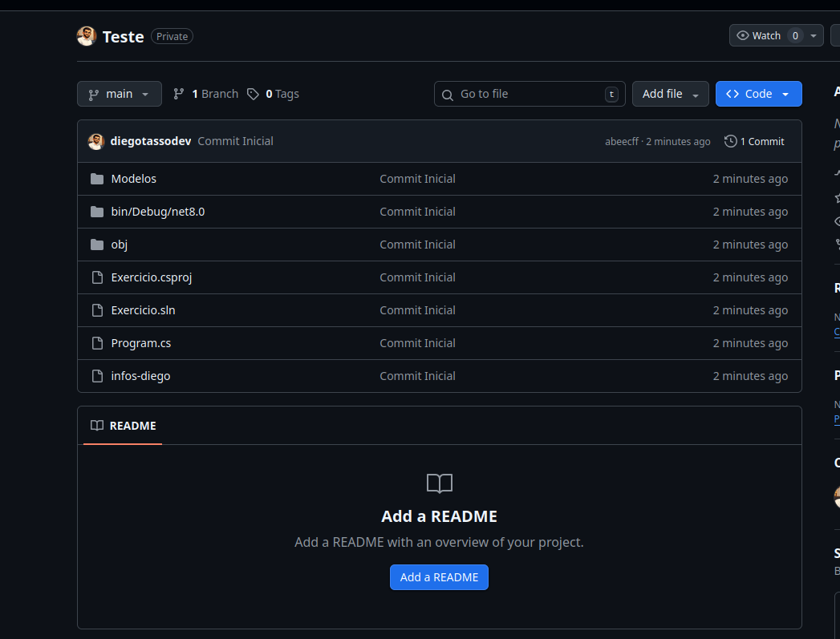Viewport: 840px width, 639px height.
Task: Click the Modelos folder icon
Action: [x=97, y=179]
